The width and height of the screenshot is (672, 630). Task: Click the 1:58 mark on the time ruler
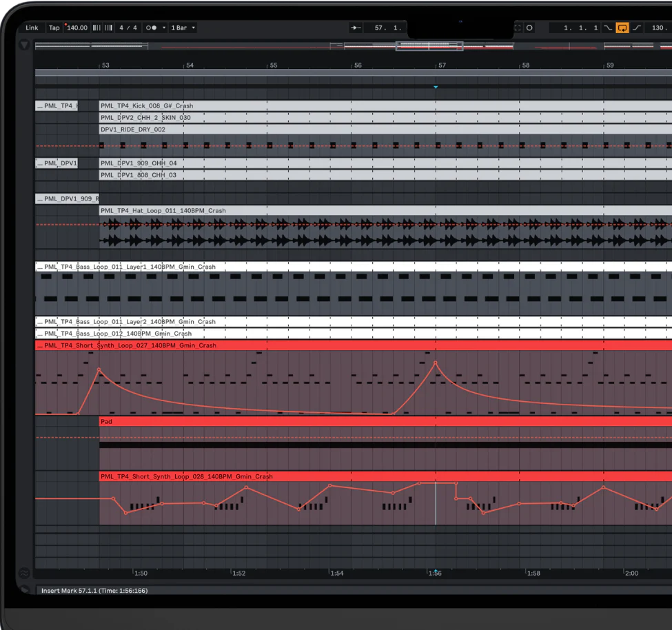[533, 573]
